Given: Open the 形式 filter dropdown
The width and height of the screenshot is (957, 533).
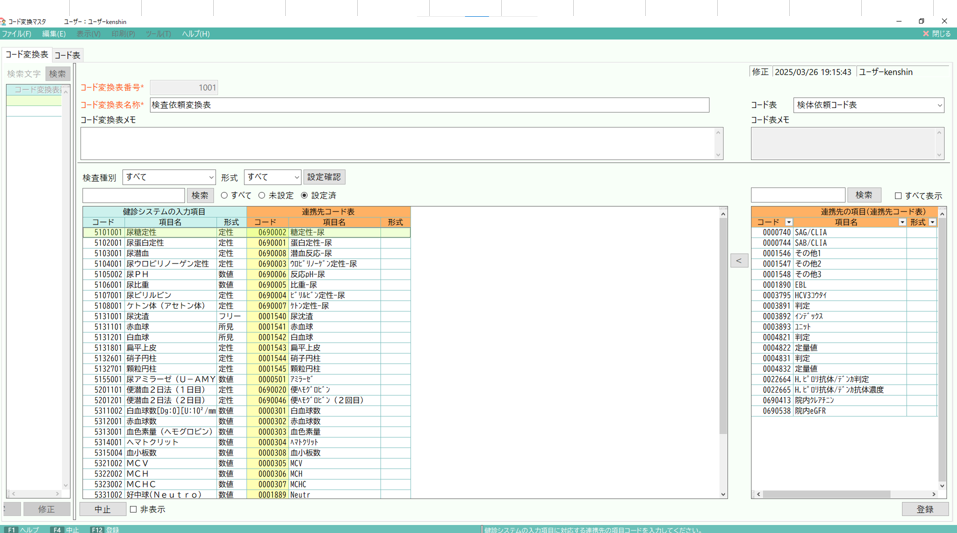Looking at the screenshot, I should point(272,177).
